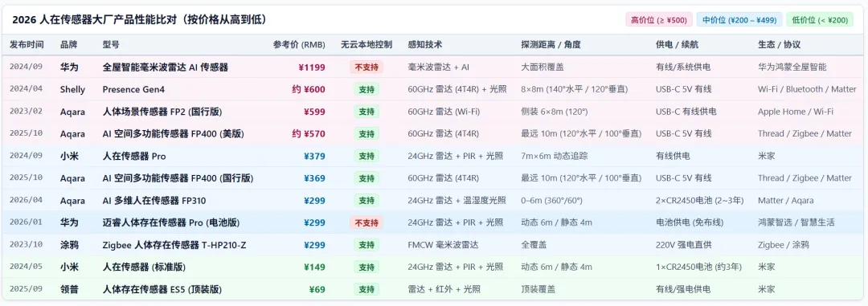Select the FP400 (国行版) model name

178,178
